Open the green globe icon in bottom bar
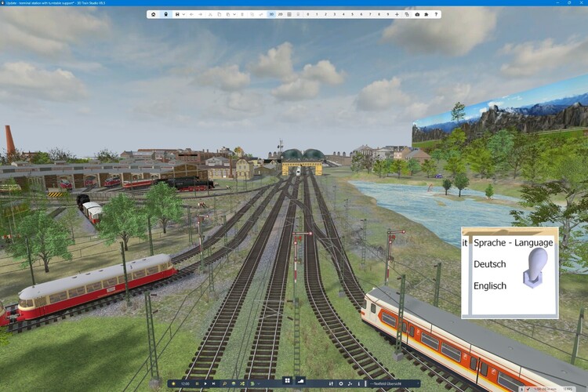588x392 pixels. pos(234,383)
